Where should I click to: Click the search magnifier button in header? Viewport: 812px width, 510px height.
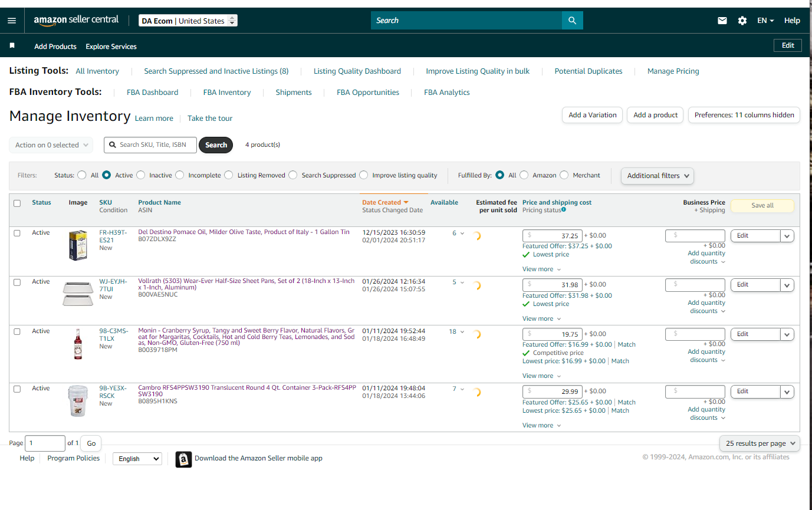(x=572, y=21)
